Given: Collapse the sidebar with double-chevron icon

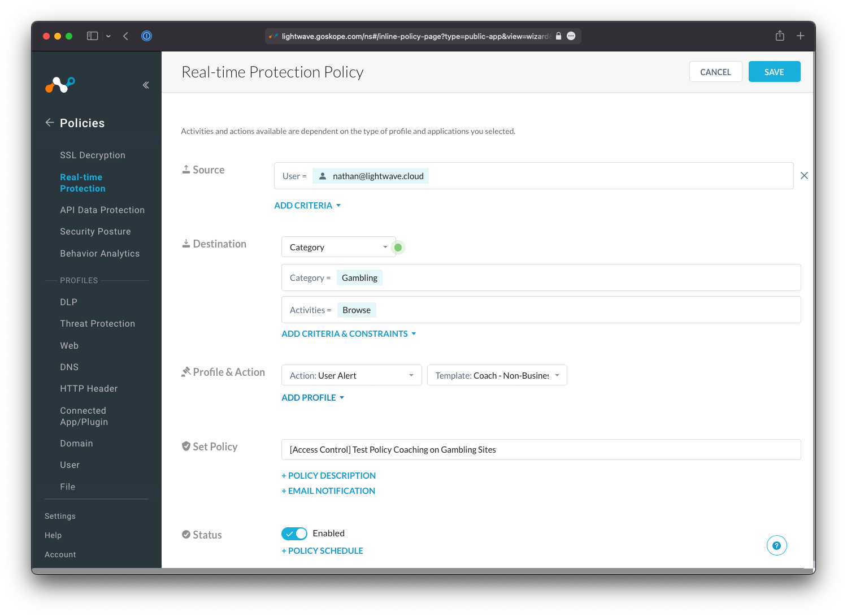Looking at the screenshot, I should tap(146, 85).
